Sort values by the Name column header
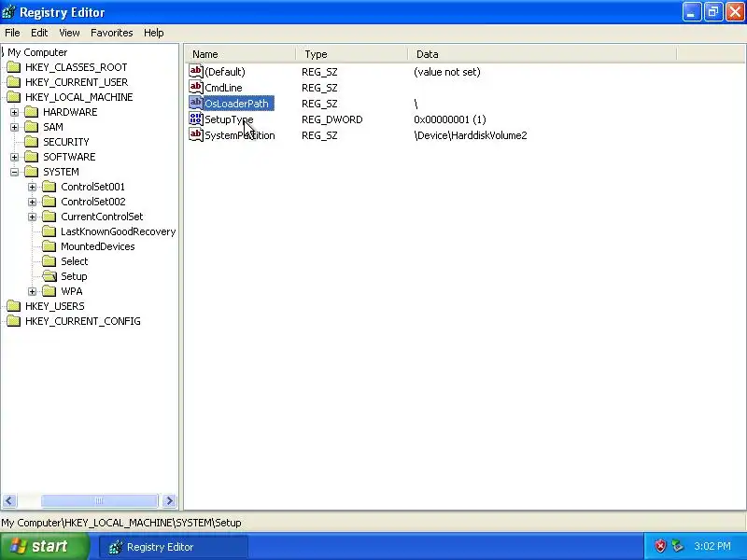747x560 pixels. click(241, 54)
